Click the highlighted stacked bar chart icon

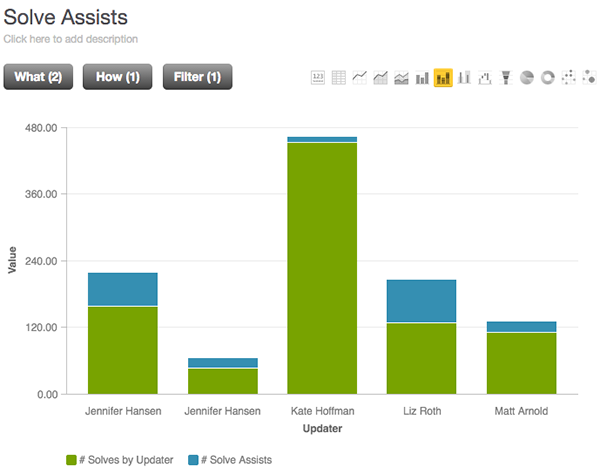[x=443, y=77]
